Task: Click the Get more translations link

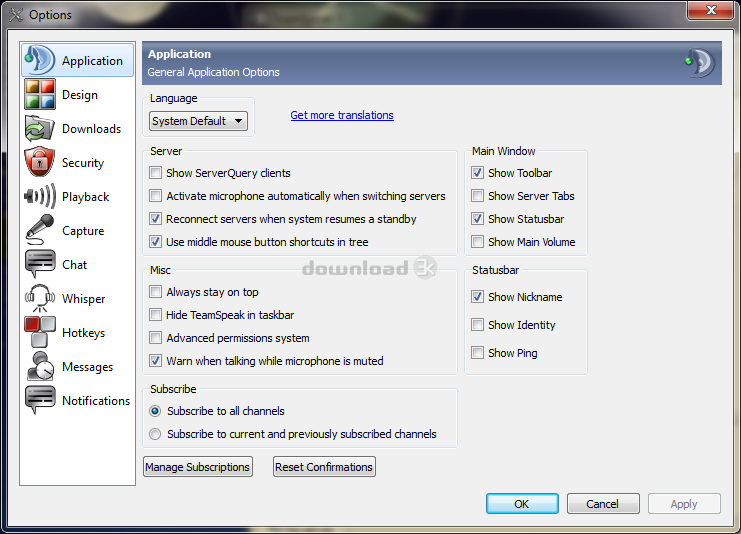Action: (342, 115)
